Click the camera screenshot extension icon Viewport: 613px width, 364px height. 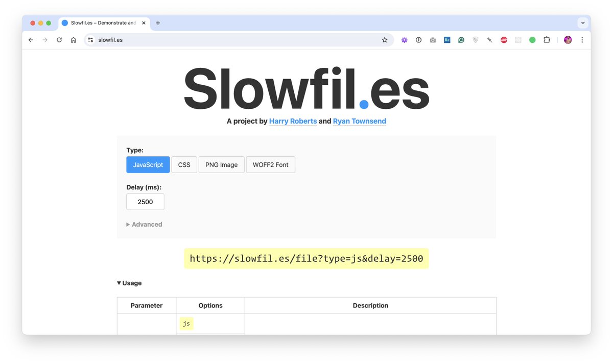(433, 40)
